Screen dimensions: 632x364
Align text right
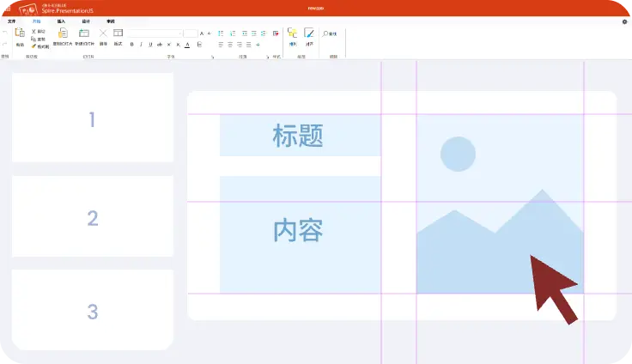[x=240, y=45]
